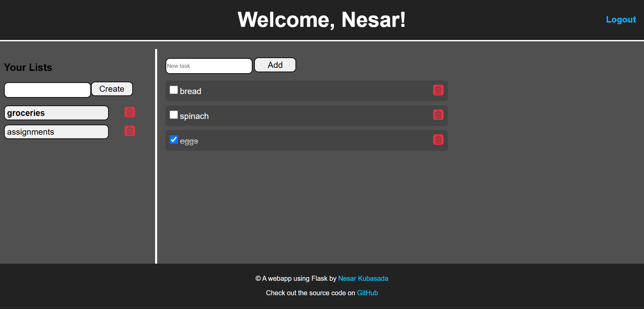Screen dimensions: 644x309
Task: Visit the Nesar Kubasada footer link
Action: [x=363, y=278]
